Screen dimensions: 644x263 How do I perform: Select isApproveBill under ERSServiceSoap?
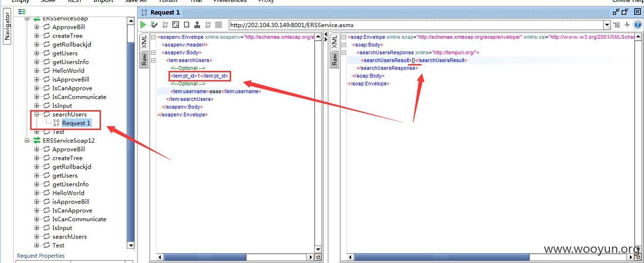coord(71,80)
